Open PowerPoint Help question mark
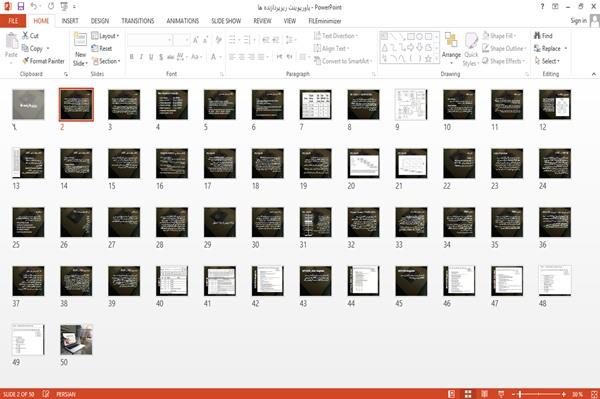 pos(542,7)
